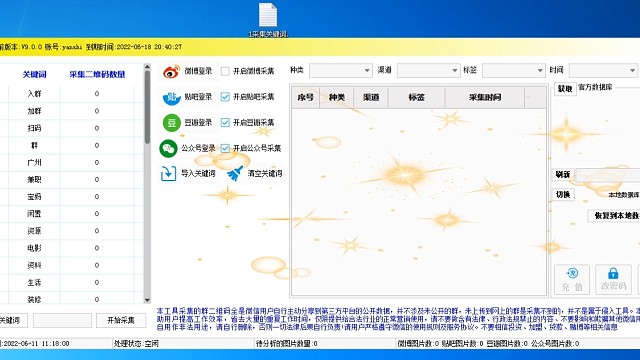Select the 电影 keyword row

point(71,248)
